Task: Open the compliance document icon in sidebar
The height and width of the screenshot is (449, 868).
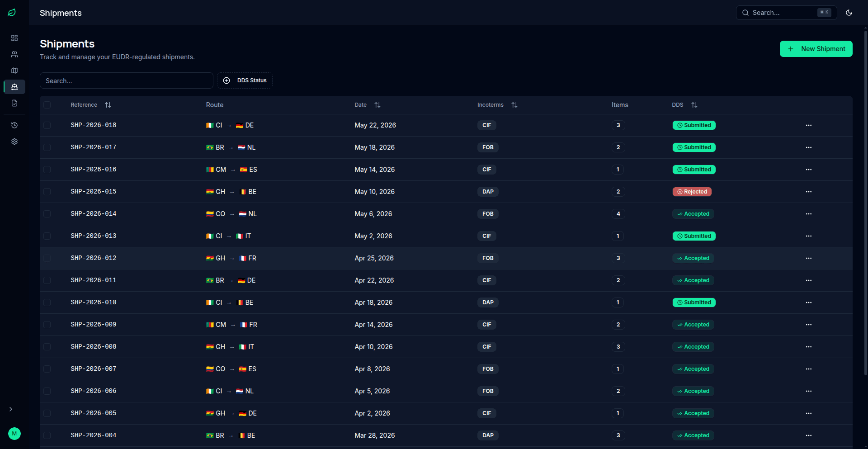Action: (14, 103)
